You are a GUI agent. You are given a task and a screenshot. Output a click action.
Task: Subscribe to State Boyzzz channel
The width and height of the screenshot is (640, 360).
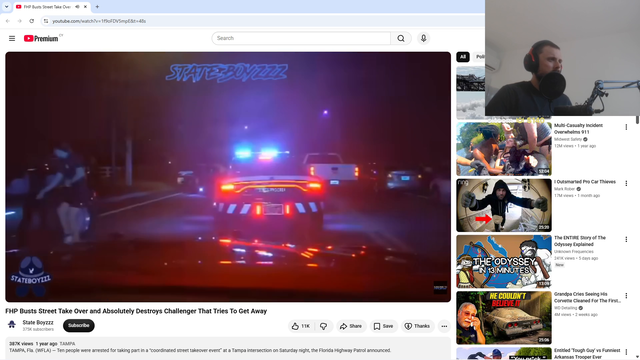coord(78,325)
